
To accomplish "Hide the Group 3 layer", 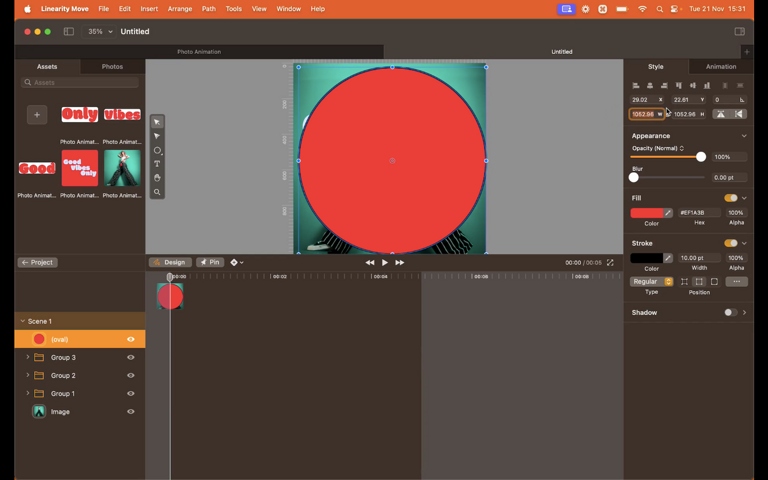I will (x=131, y=357).
